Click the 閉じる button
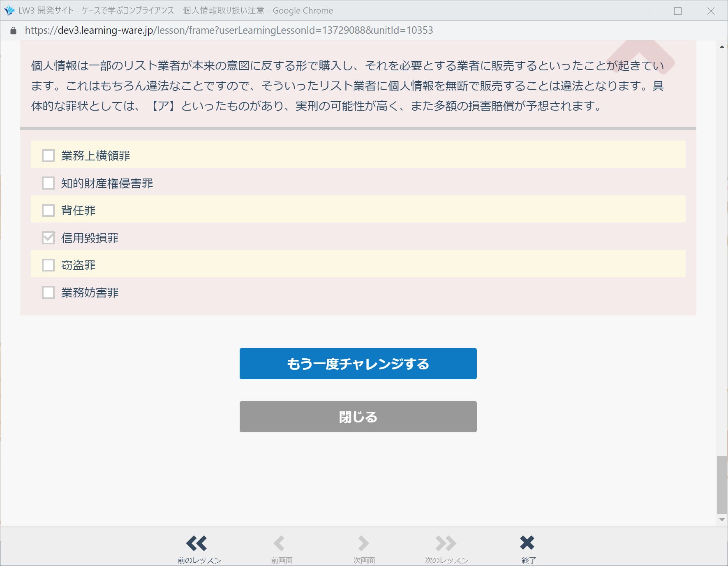Image resolution: width=728 pixels, height=566 pixels. click(358, 417)
